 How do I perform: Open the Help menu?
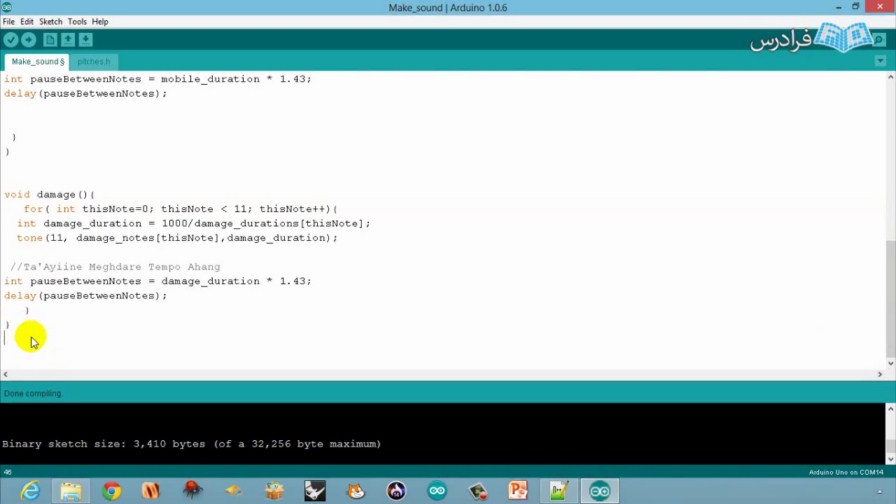coord(100,21)
